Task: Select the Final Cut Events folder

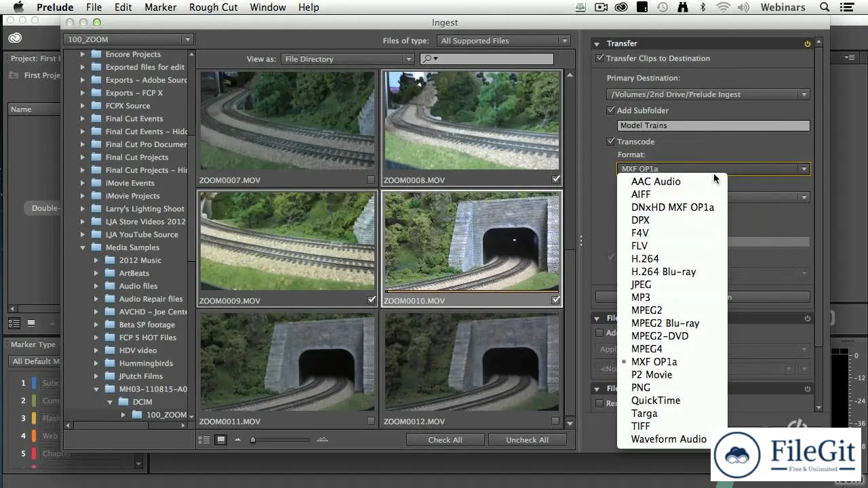Action: click(x=134, y=119)
